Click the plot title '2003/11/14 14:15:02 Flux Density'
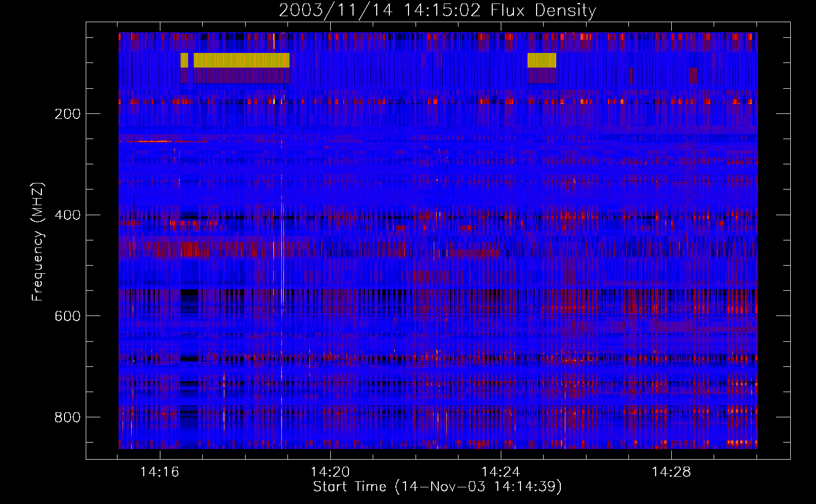 (437, 10)
